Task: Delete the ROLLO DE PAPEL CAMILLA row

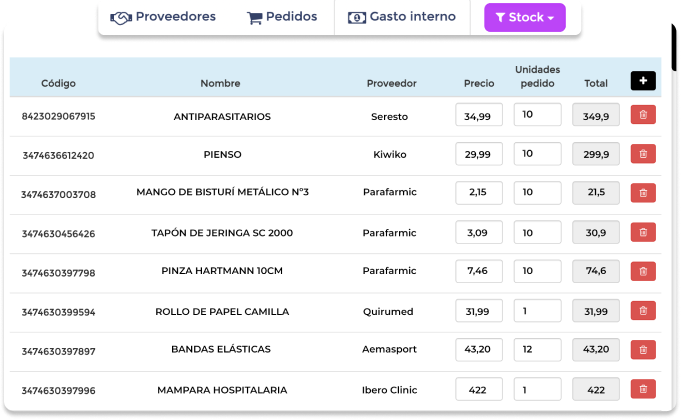Action: (x=643, y=311)
